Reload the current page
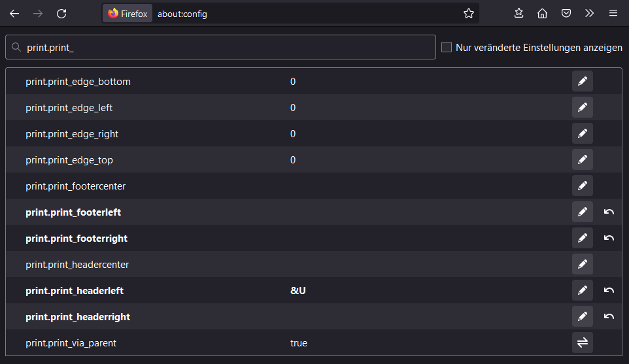 point(61,13)
